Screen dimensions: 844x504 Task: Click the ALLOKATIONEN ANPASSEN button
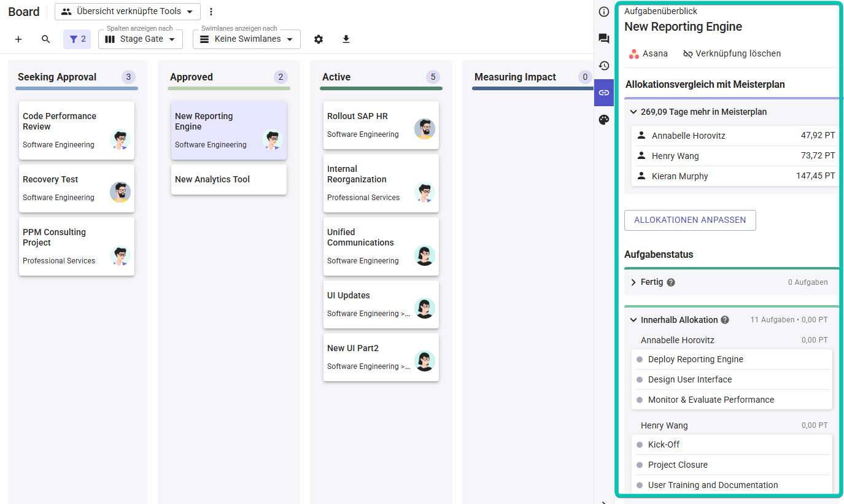690,220
